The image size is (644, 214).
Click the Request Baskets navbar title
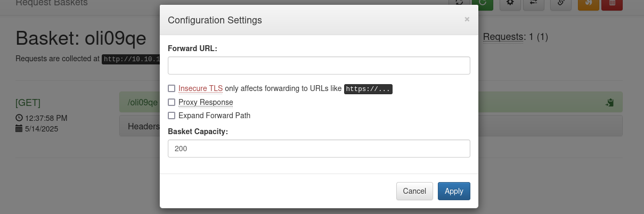[52, 3]
